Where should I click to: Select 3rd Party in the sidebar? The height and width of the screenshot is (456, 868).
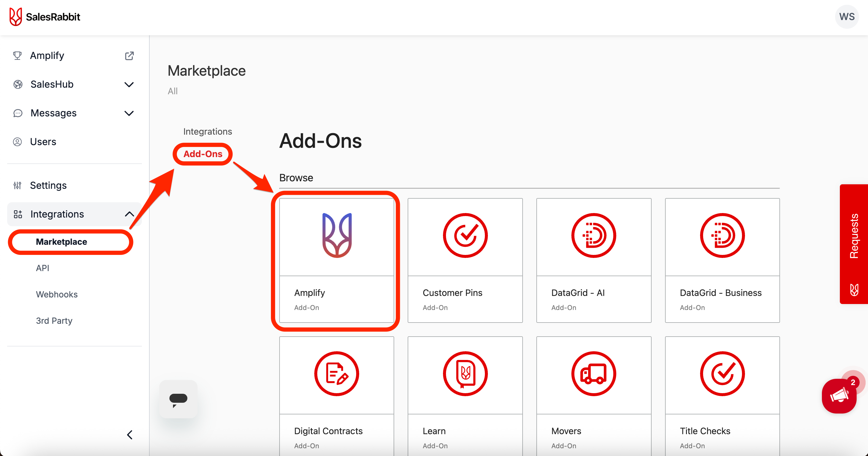(54, 321)
